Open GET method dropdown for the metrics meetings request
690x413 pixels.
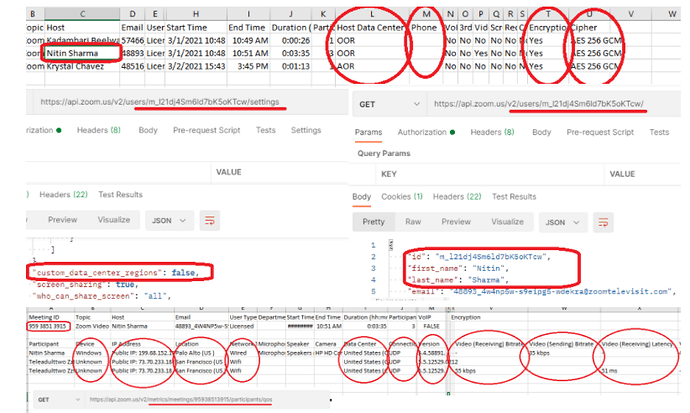coord(59,400)
